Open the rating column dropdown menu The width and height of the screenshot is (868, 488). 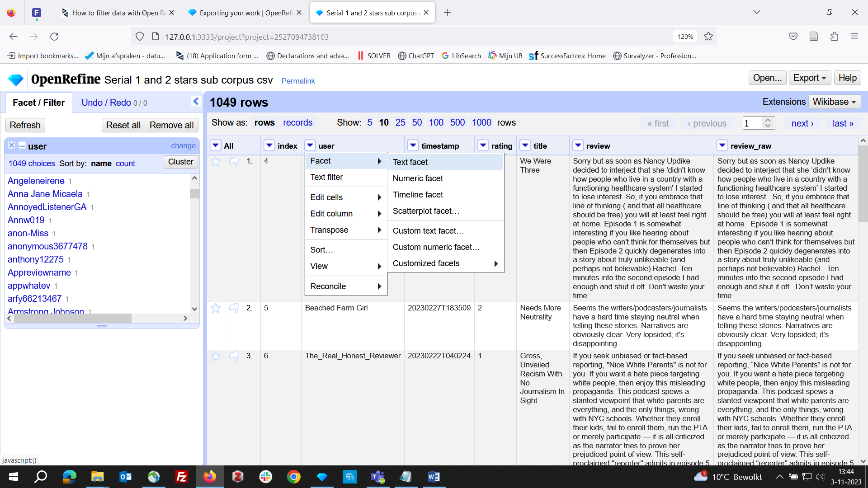[483, 145]
